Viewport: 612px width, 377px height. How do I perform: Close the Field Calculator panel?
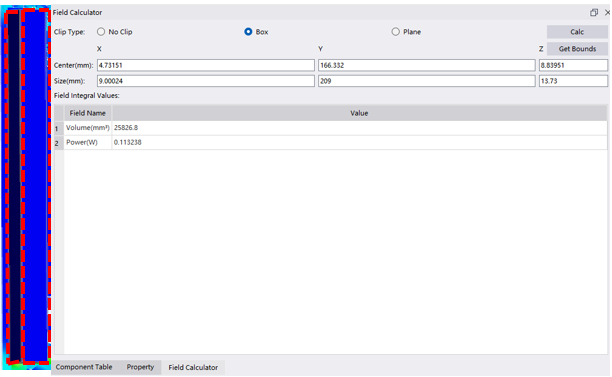(607, 12)
